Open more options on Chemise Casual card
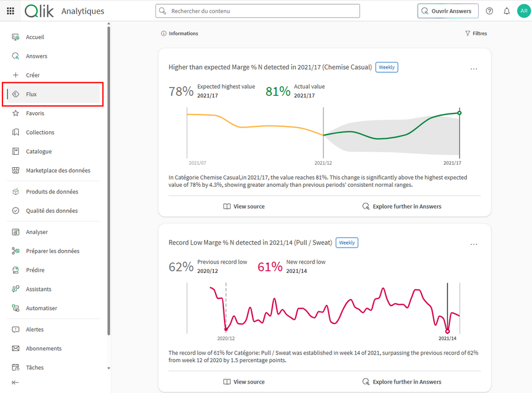The image size is (532, 393). click(473, 69)
